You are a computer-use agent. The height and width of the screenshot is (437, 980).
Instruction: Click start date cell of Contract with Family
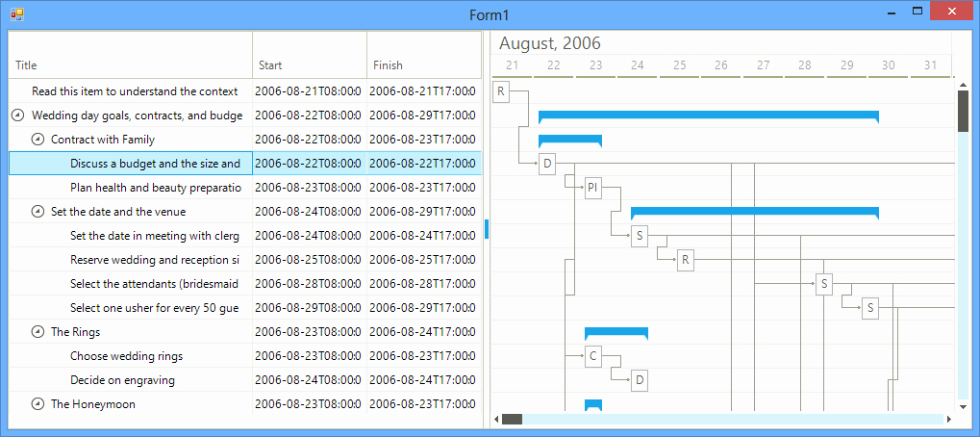(310, 140)
